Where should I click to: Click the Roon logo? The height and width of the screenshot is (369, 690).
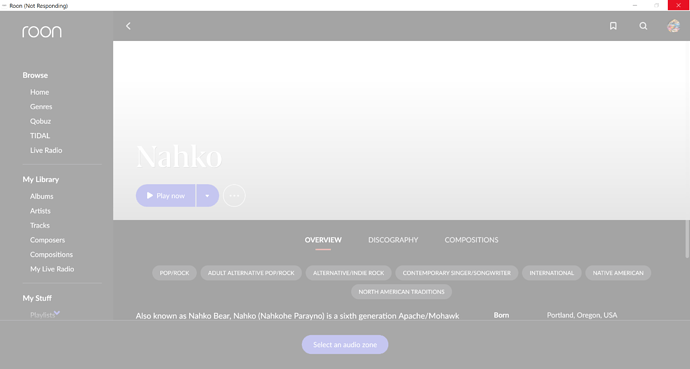[x=42, y=32]
